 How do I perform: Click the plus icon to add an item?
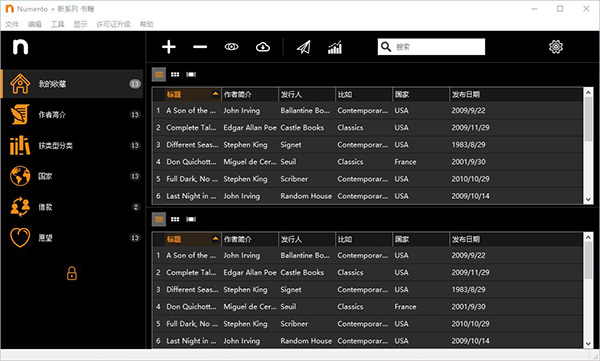pos(169,47)
